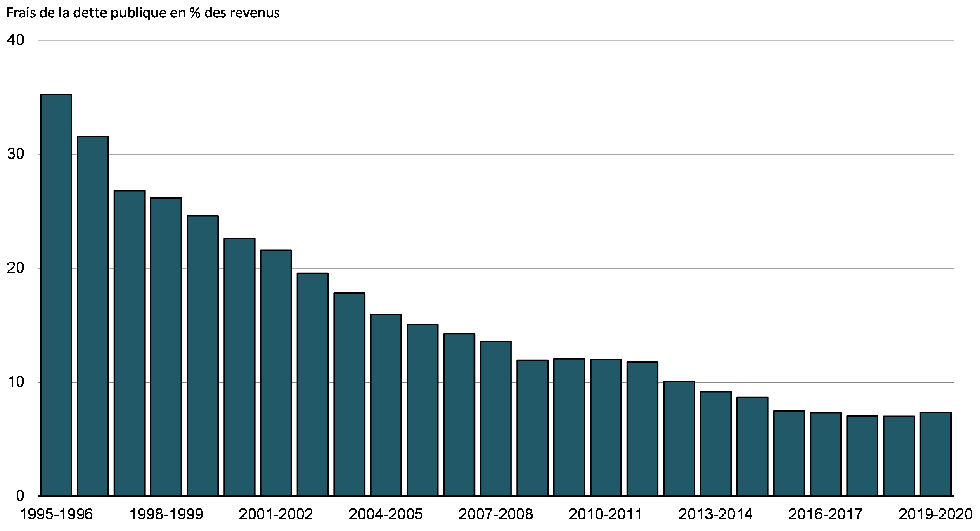Click the bar for 2013-2014
The height and width of the screenshot is (531, 980).
[x=715, y=443]
